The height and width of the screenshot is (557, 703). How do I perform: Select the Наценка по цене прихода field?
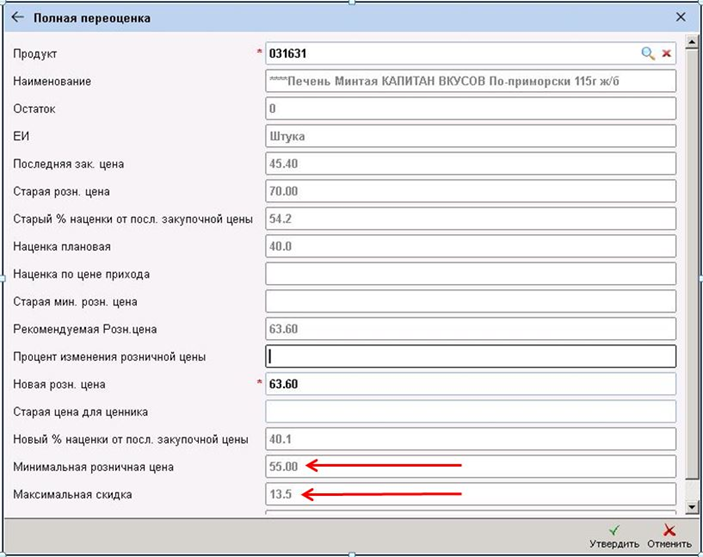coord(470,274)
